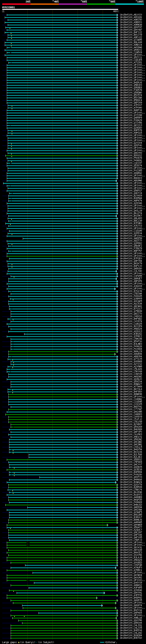Click the white query sequence bar
The image size is (146, 644).
pos(60,10)
